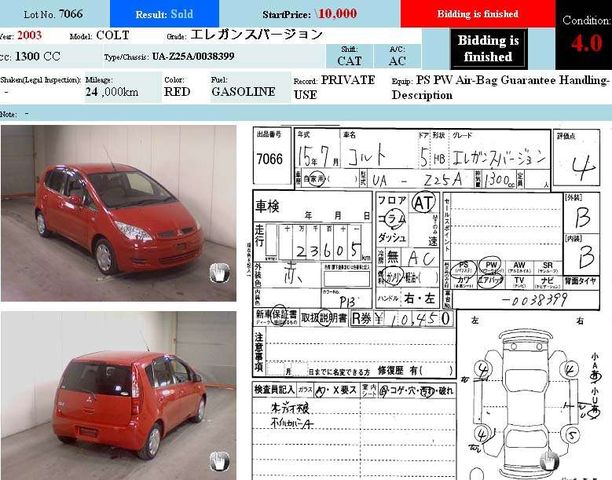Enlarge the handwritten auction inspection sheet
Image resolution: width=612 pixels, height=480 pixels.
pyautogui.click(x=427, y=303)
